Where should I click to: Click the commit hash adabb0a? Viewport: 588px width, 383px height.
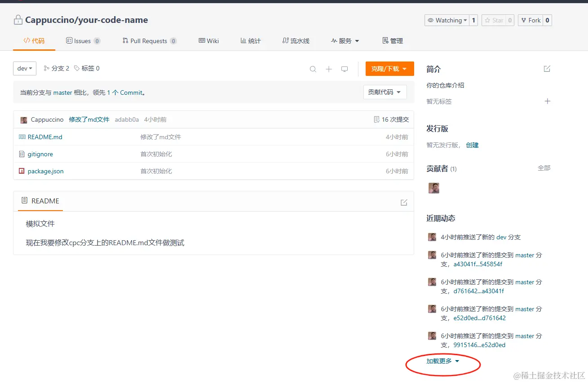pyautogui.click(x=127, y=119)
